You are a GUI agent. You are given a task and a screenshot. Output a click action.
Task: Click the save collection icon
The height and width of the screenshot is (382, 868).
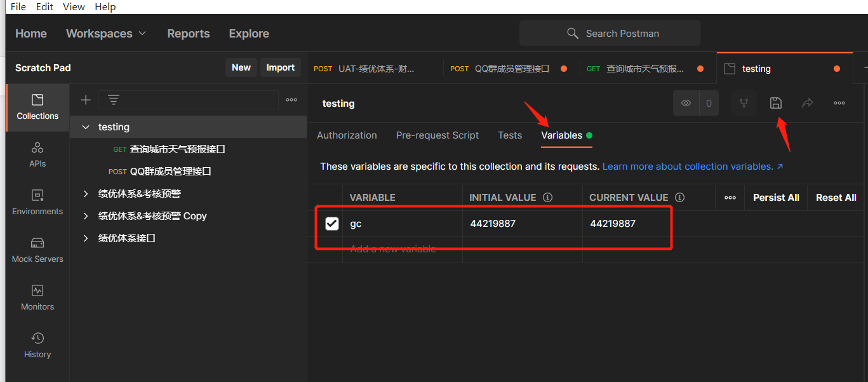pyautogui.click(x=775, y=103)
